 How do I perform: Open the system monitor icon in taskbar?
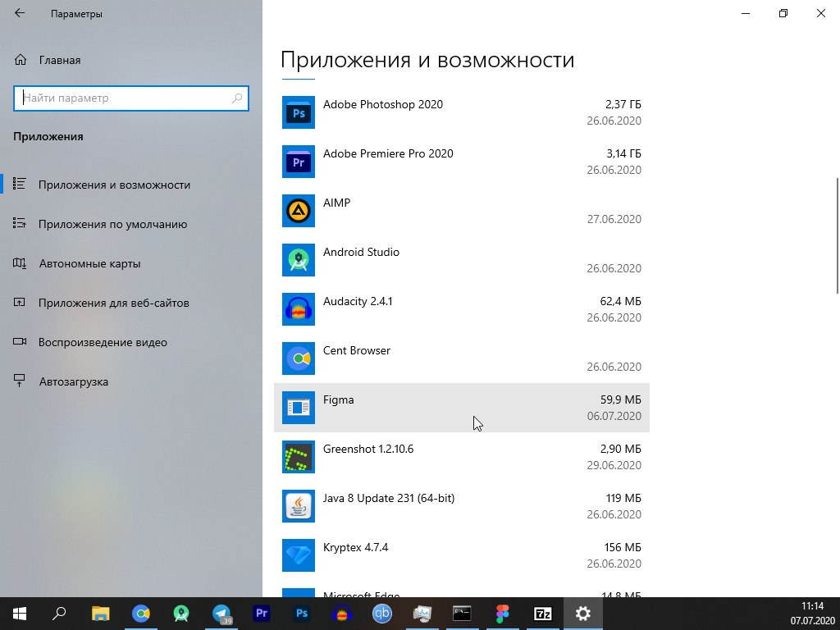pyautogui.click(x=422, y=614)
